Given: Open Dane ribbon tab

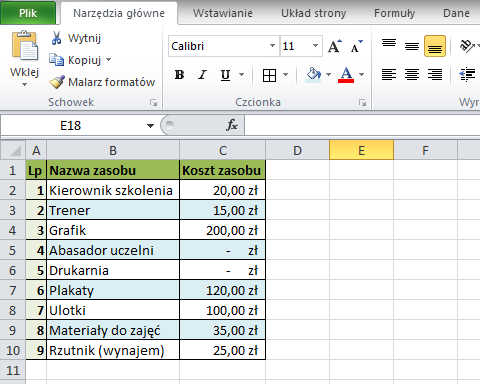Looking at the screenshot, I should (456, 13).
